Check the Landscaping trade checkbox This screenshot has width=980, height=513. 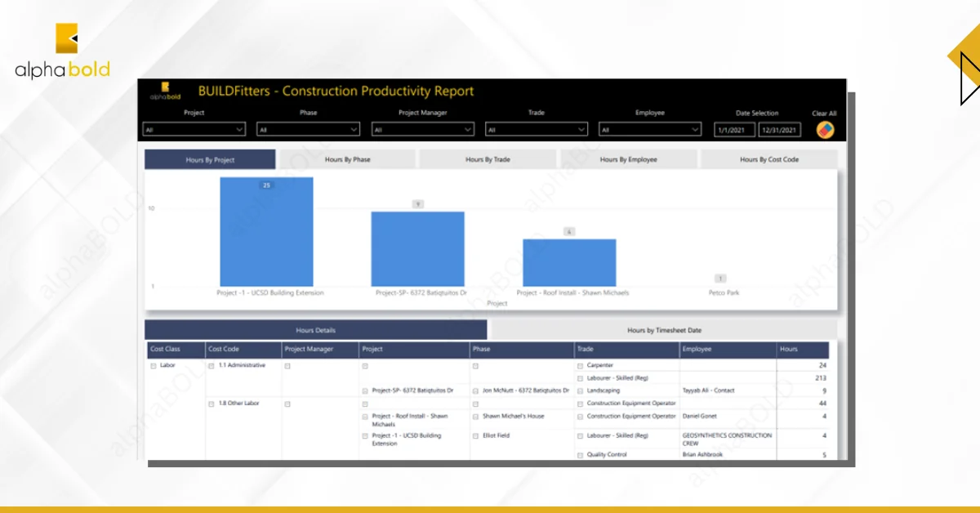tap(581, 391)
